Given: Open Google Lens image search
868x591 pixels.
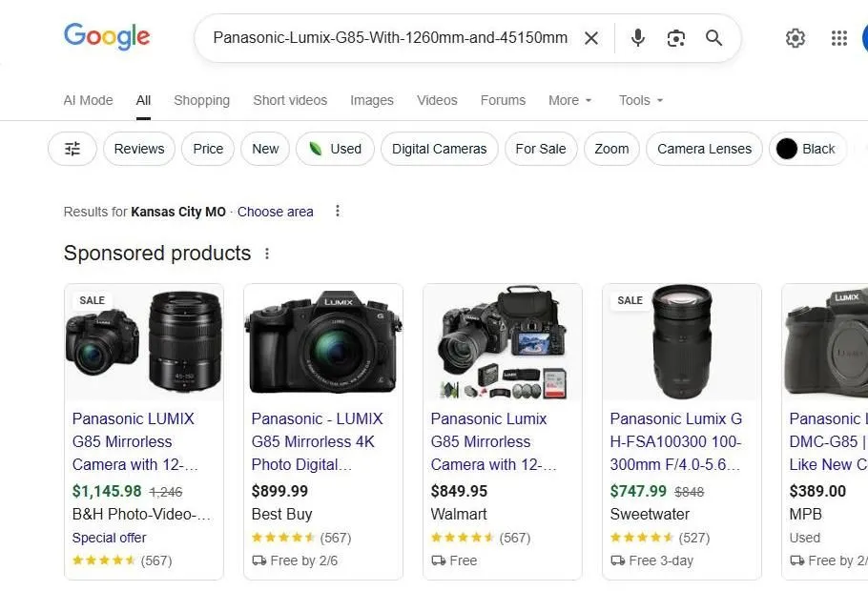Looking at the screenshot, I should click(x=676, y=38).
